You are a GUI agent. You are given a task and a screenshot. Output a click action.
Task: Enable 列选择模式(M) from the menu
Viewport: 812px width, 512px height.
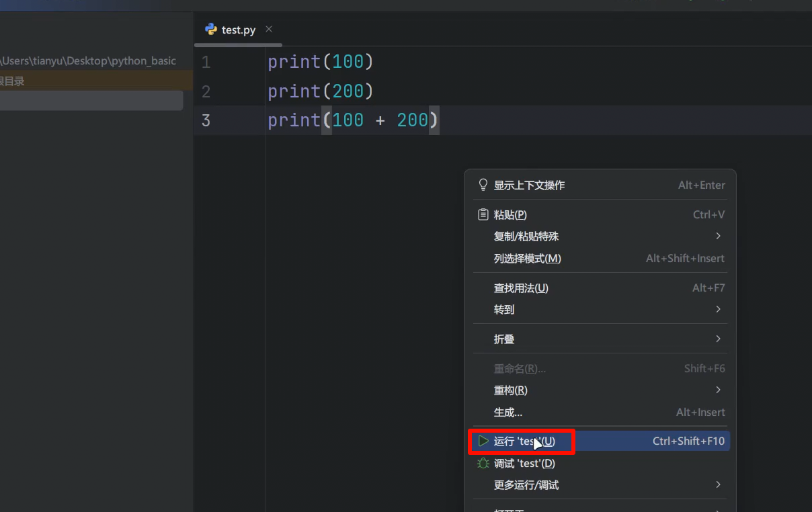click(x=600, y=259)
